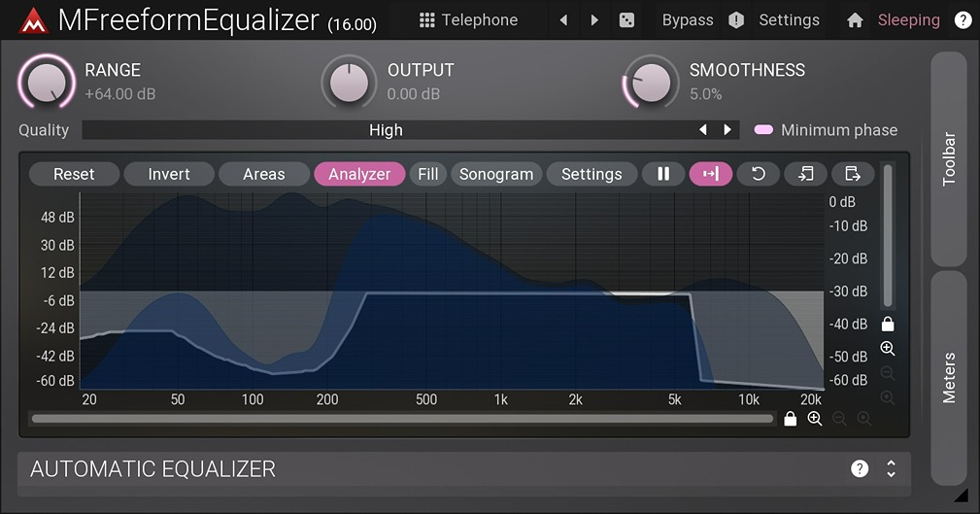This screenshot has width=980, height=514.
Task: Select next Quality option arrow
Action: [727, 130]
